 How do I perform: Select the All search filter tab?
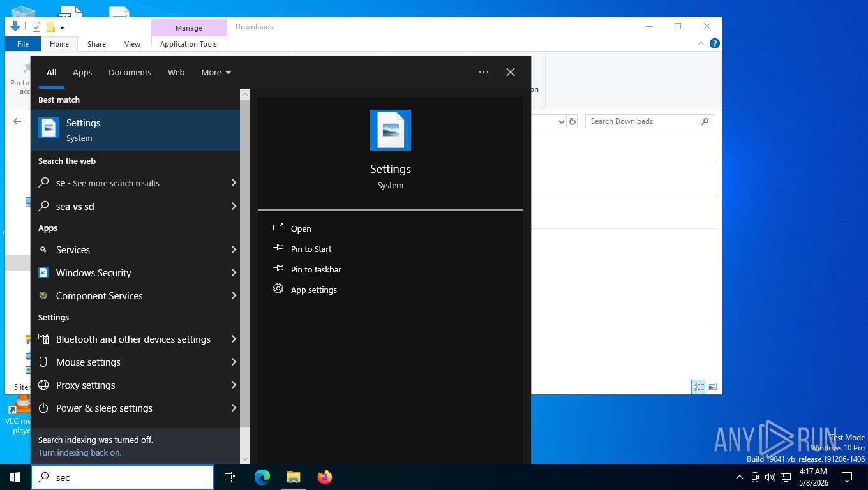51,72
